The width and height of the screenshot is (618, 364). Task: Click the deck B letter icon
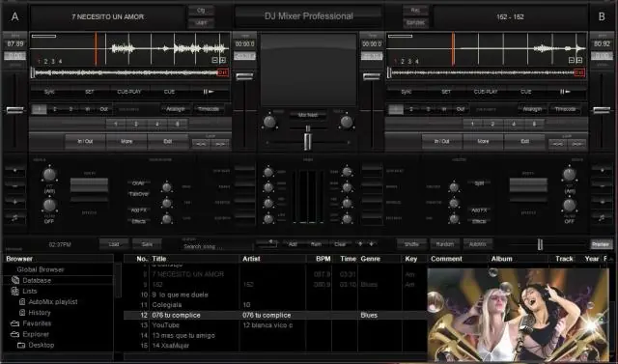click(x=602, y=16)
